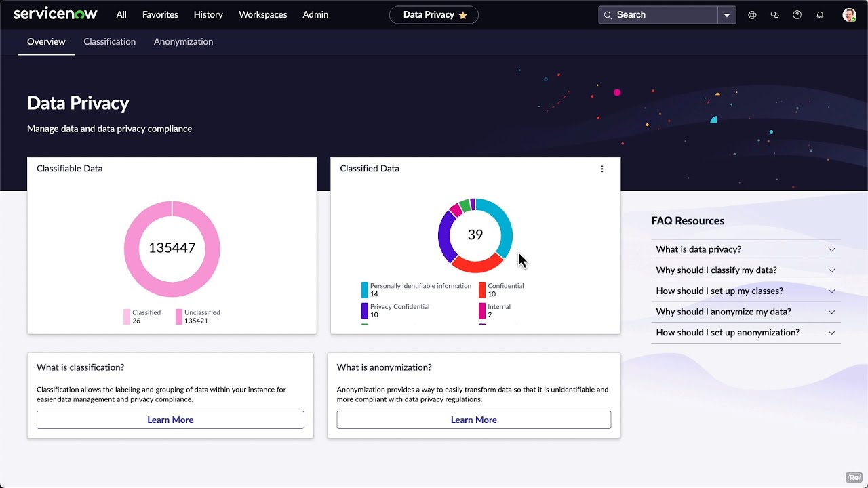The image size is (868, 488).
Task: Click Personally identifiable information blue swatch
Action: tap(365, 290)
